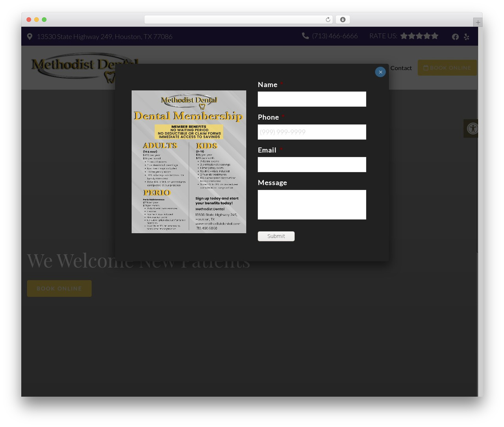Click the browser address bar

pos(239,20)
